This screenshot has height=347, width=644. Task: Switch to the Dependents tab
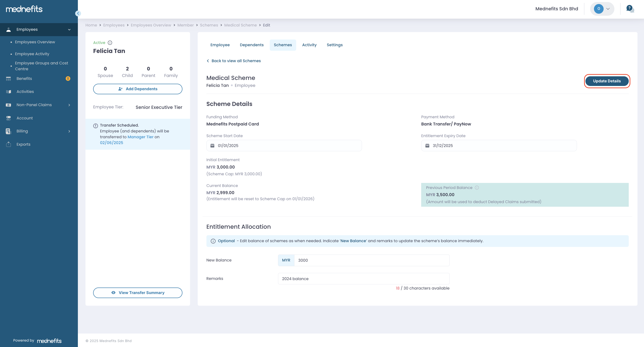[x=252, y=45]
